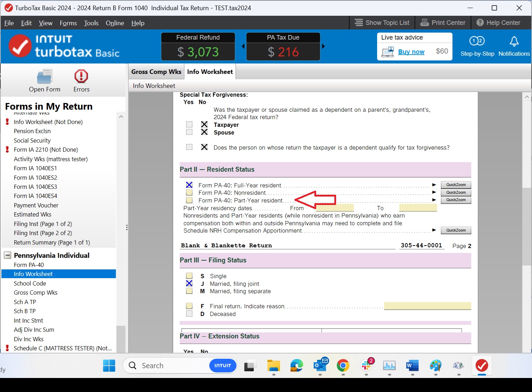Image resolution: width=532 pixels, height=392 pixels.
Task: Select Form PA-40 in the forms list
Action: [x=29, y=265]
